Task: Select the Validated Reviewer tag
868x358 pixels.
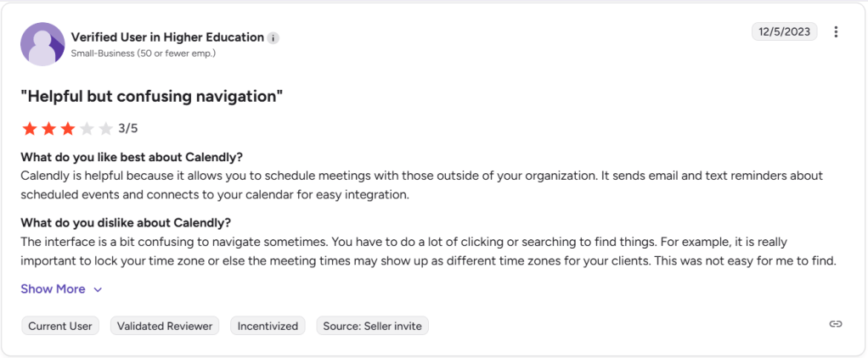Action: 166,326
